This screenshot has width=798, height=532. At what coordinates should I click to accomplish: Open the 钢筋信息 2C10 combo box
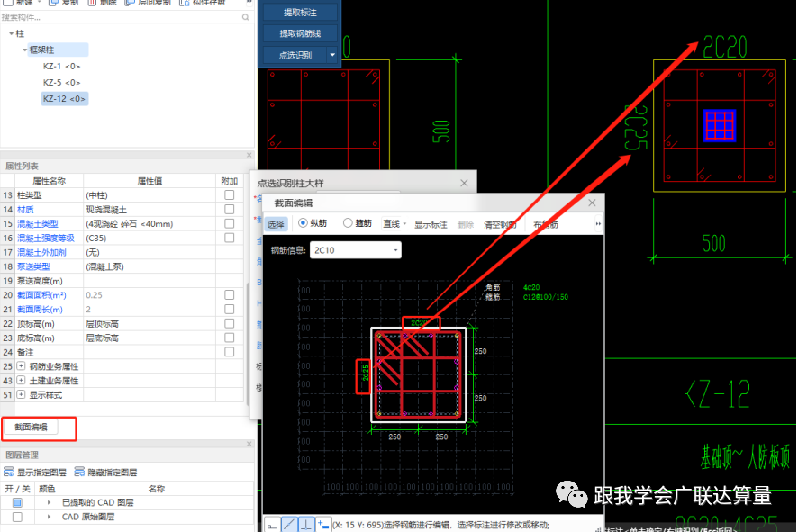(355, 250)
